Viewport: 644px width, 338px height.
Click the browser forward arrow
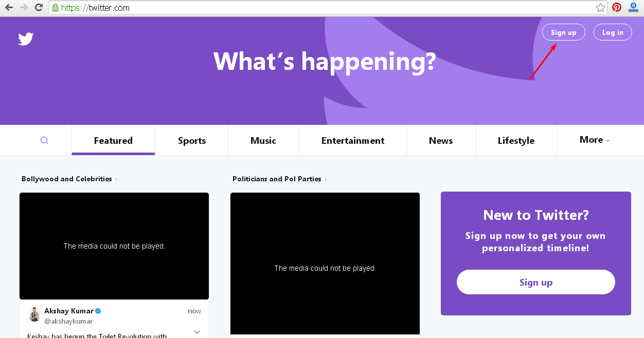coord(24,8)
